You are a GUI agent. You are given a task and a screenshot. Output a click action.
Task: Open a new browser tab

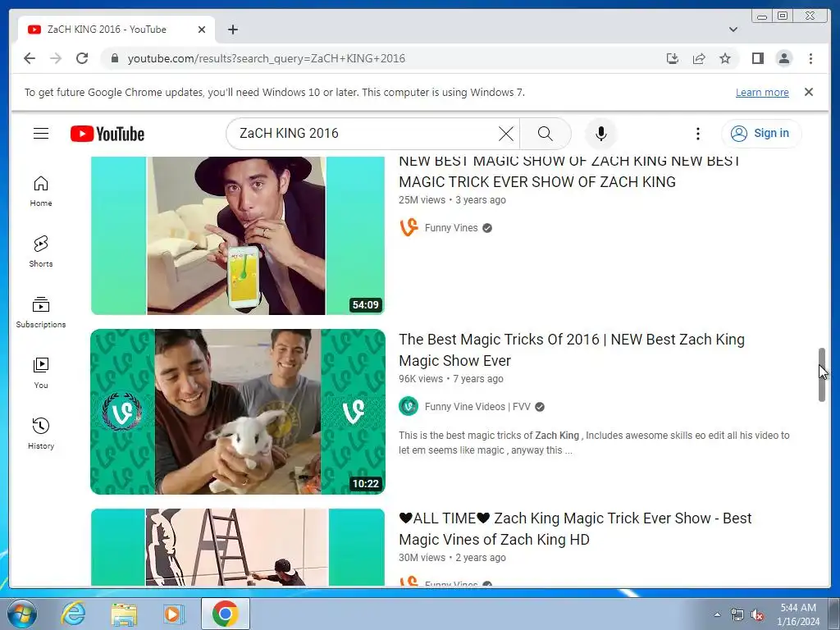[232, 30]
